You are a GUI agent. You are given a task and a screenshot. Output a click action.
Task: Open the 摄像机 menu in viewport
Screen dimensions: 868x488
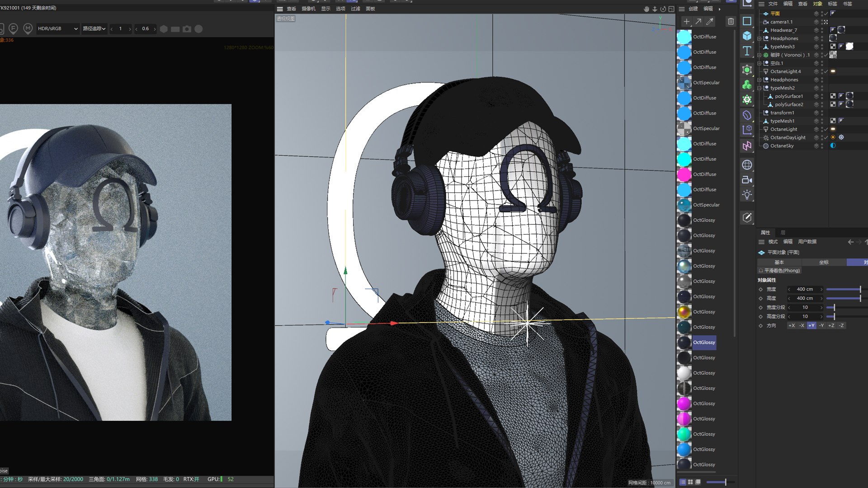308,9
